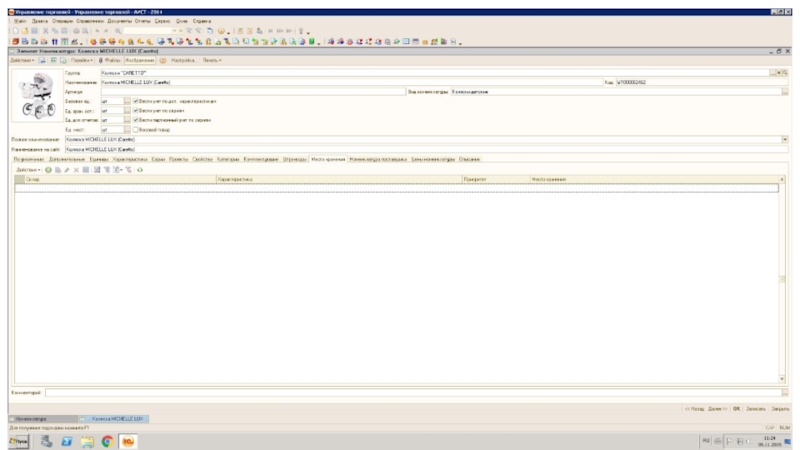
Task: Toggle accounting by additional characteristics checkbox
Action: pyautogui.click(x=136, y=101)
